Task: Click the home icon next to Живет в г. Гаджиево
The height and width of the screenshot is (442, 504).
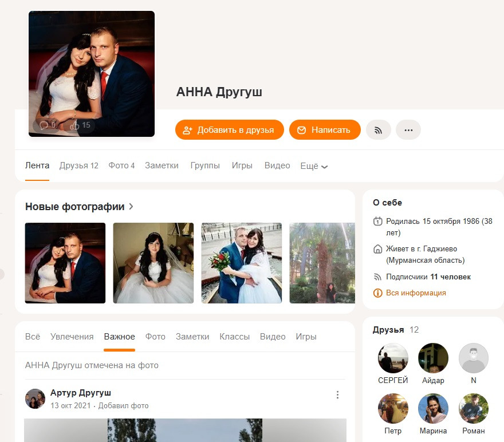Action: tap(377, 249)
